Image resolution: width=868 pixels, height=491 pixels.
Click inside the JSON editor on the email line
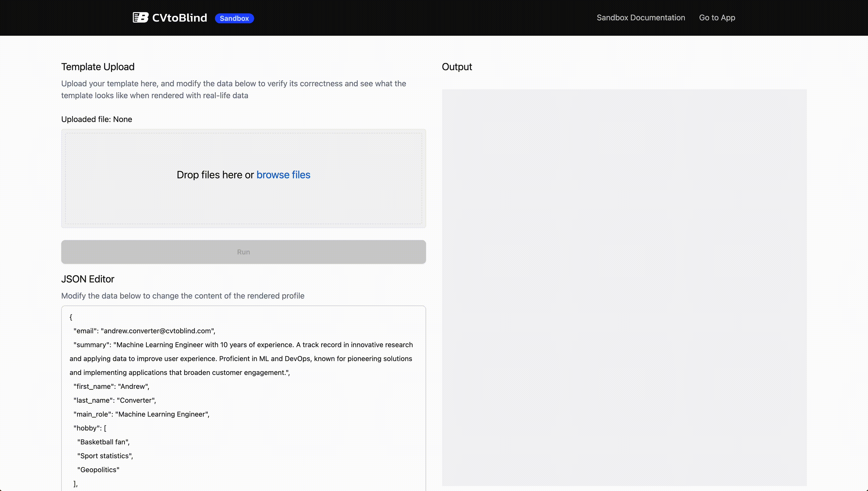(145, 331)
